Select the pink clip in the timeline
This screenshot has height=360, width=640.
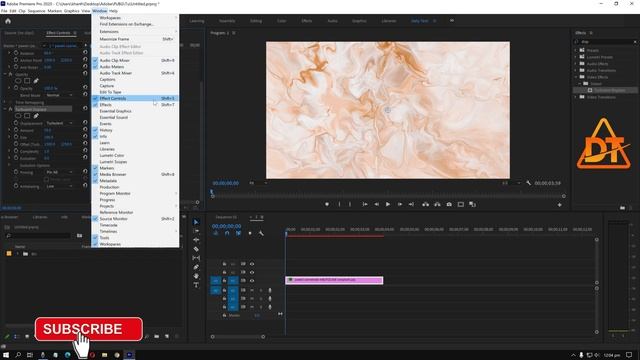(x=334, y=280)
